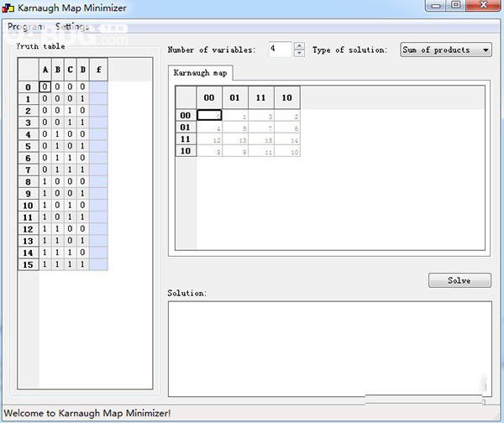
Task: Click the 11 column header in Karnaugh map
Action: coord(261,97)
